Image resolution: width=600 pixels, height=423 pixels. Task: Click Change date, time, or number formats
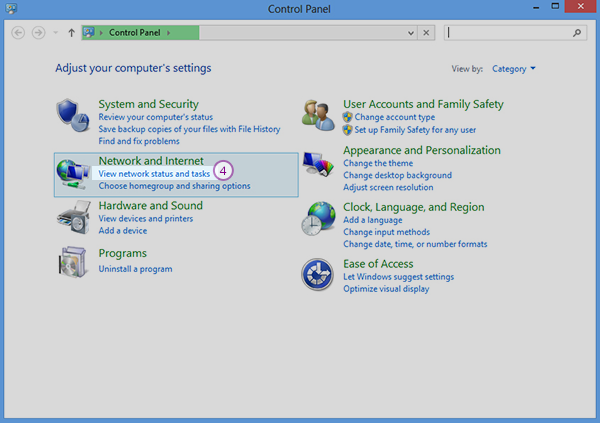pos(415,244)
